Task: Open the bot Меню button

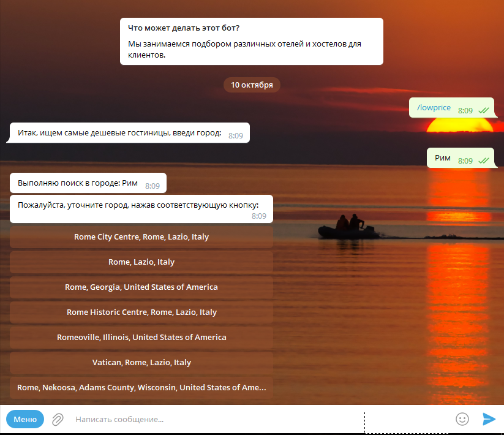Action: pyautogui.click(x=25, y=419)
